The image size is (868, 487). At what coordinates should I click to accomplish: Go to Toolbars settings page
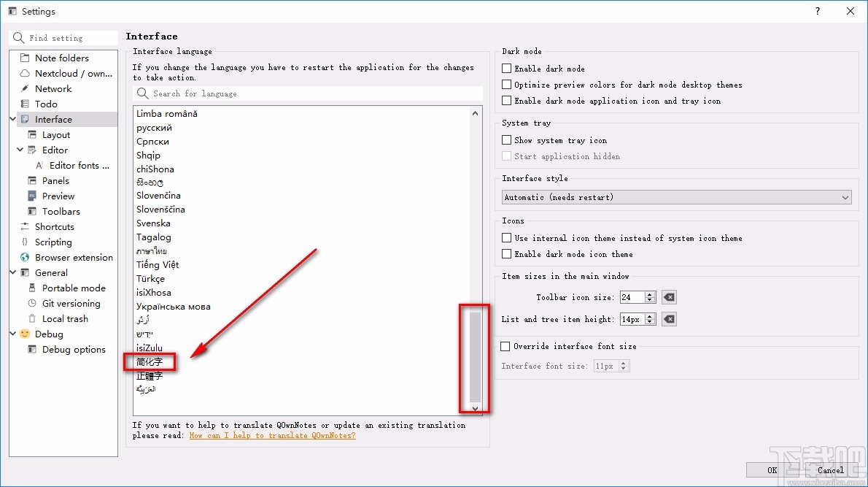pyautogui.click(x=61, y=211)
